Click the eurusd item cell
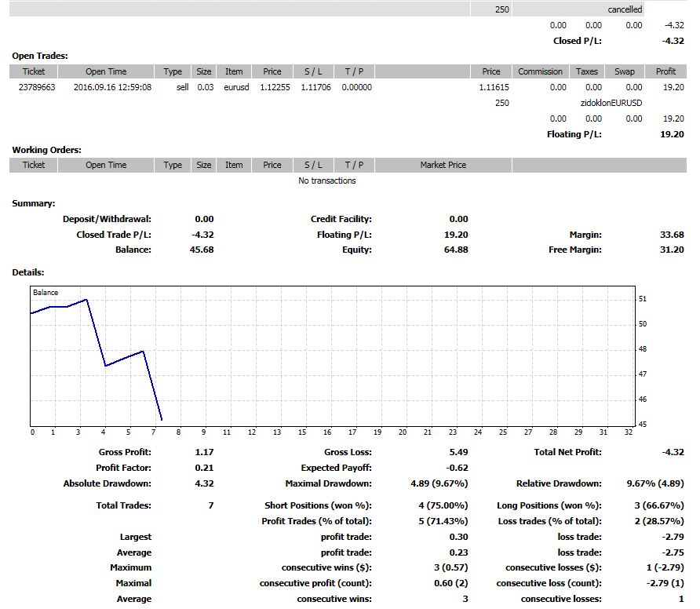The height and width of the screenshot is (609, 700). [x=234, y=87]
